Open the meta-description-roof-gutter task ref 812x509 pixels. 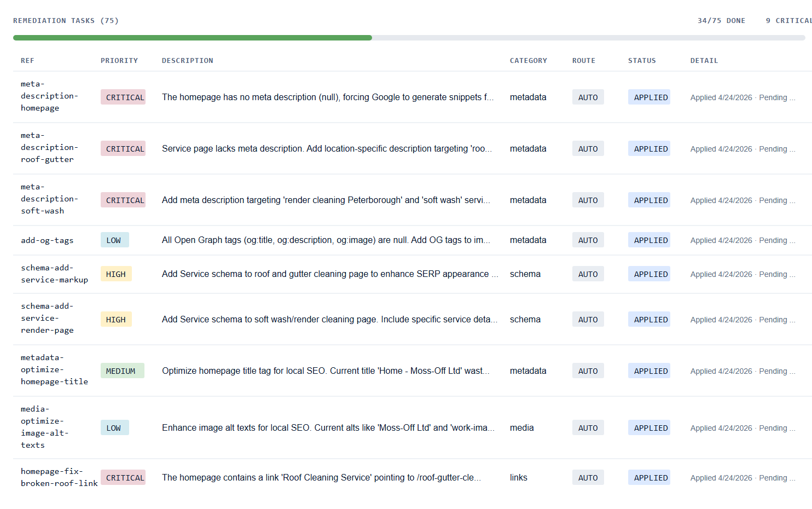click(x=49, y=148)
